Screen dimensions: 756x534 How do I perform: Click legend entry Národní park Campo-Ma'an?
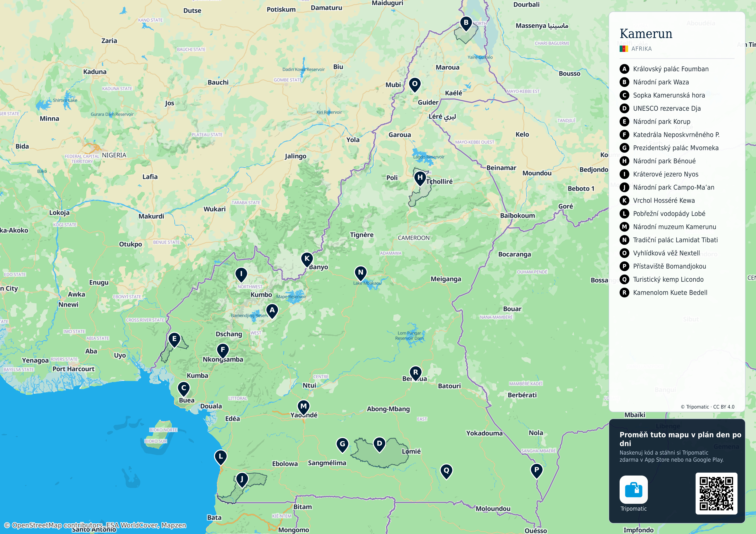(x=667, y=187)
